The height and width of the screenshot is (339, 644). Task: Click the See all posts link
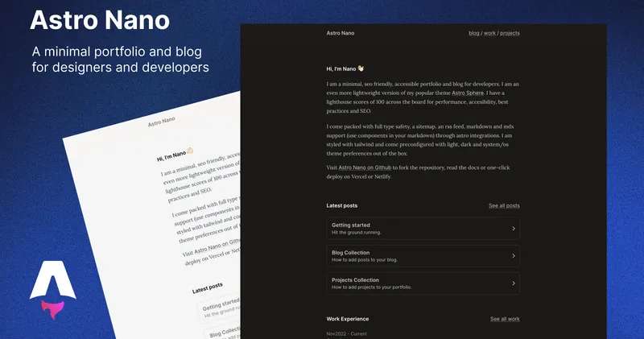(x=504, y=206)
